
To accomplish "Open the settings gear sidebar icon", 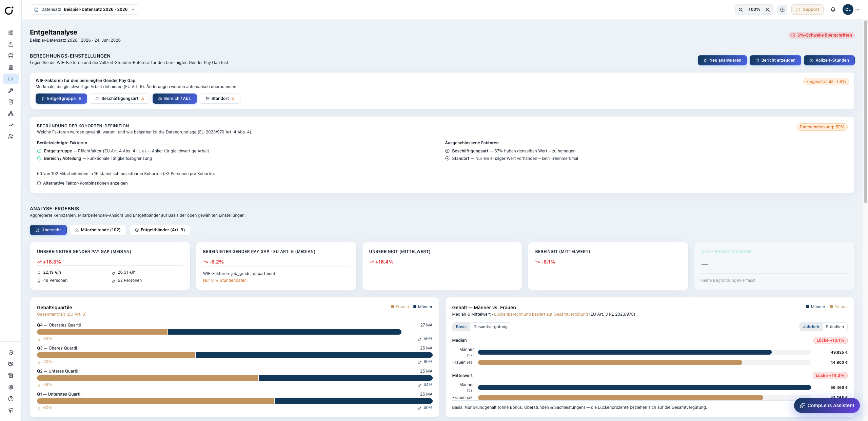I will pyautogui.click(x=11, y=387).
